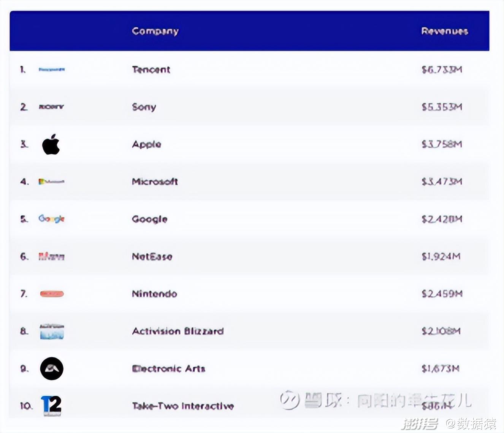Screen dimensions: 504x433
Task: Click rank number 10 beside Take-Two Interactive
Action: pyautogui.click(x=26, y=406)
